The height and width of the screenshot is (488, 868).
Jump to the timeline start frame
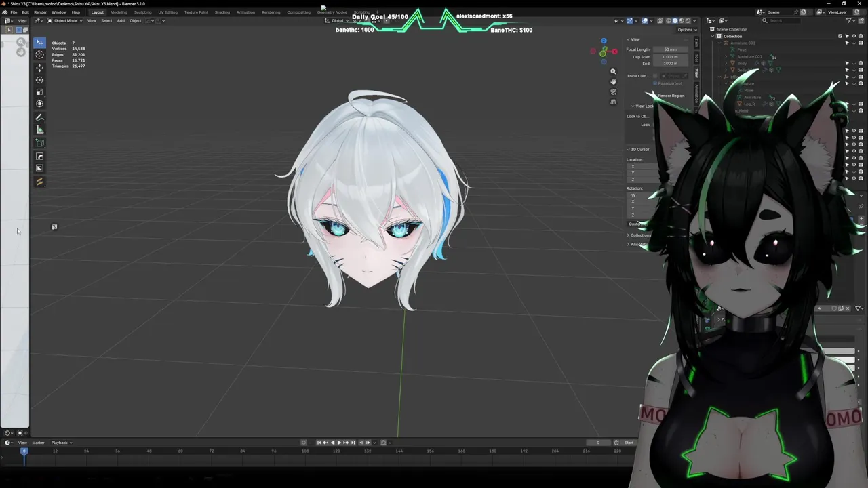(x=319, y=443)
